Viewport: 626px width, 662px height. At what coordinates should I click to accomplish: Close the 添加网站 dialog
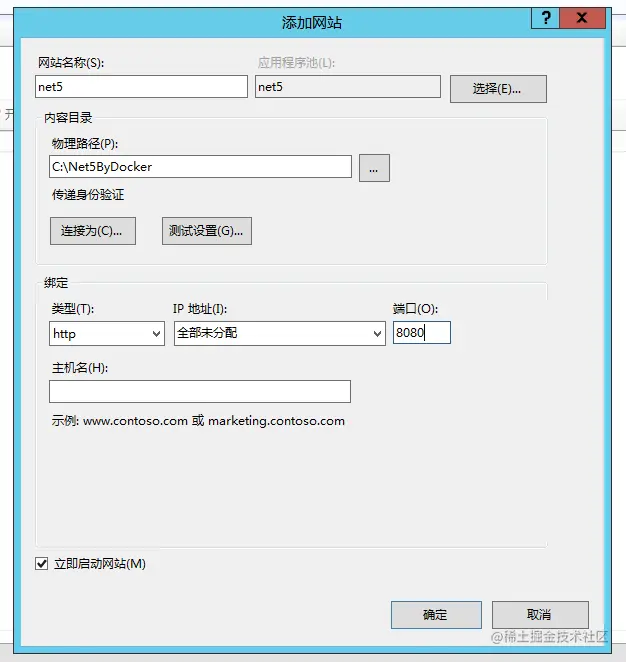click(x=582, y=18)
